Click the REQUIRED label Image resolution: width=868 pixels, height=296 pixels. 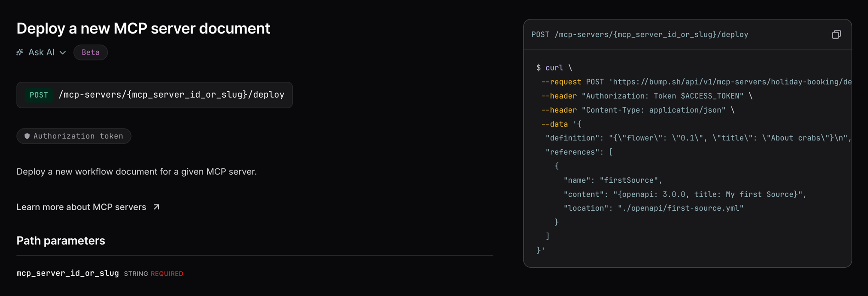(167, 274)
